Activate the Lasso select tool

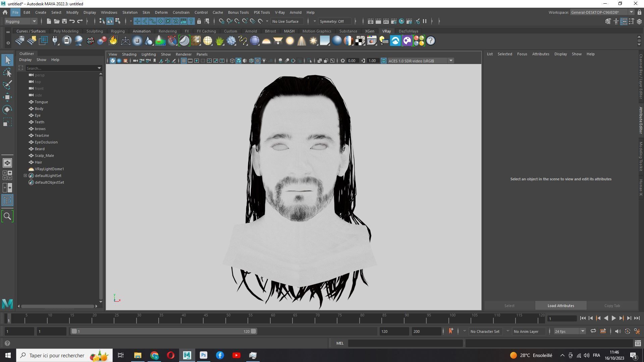(x=7, y=72)
